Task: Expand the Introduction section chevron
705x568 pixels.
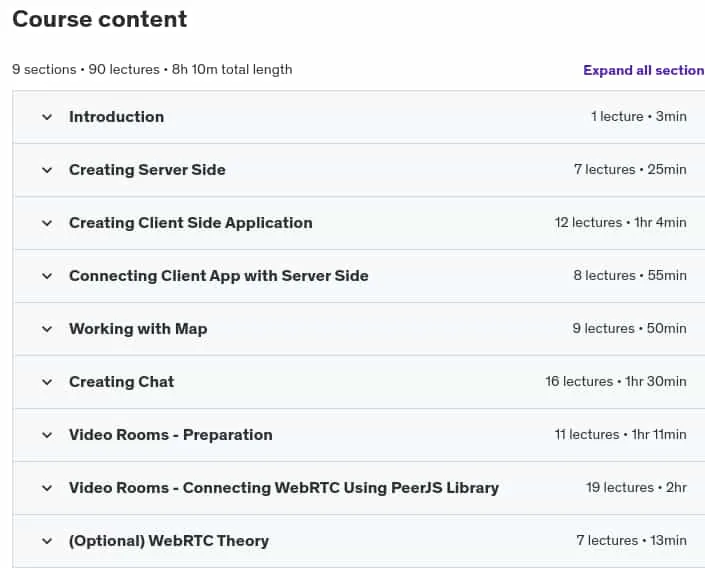Action: point(47,117)
